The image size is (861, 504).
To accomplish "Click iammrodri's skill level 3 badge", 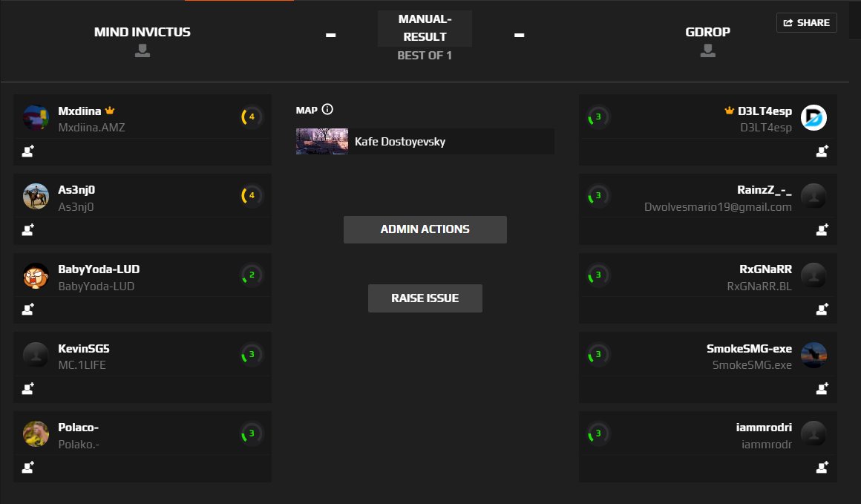I will point(598,433).
